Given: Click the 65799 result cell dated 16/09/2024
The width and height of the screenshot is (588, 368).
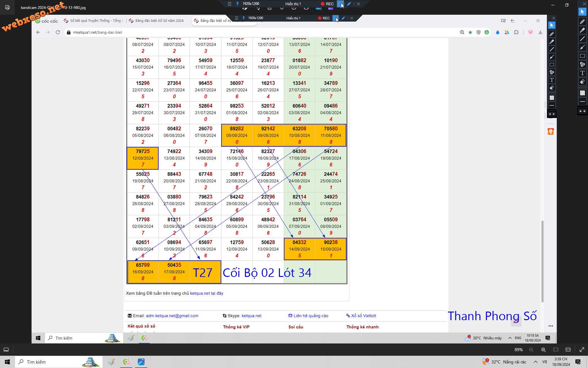Looking at the screenshot, I should tap(143, 272).
